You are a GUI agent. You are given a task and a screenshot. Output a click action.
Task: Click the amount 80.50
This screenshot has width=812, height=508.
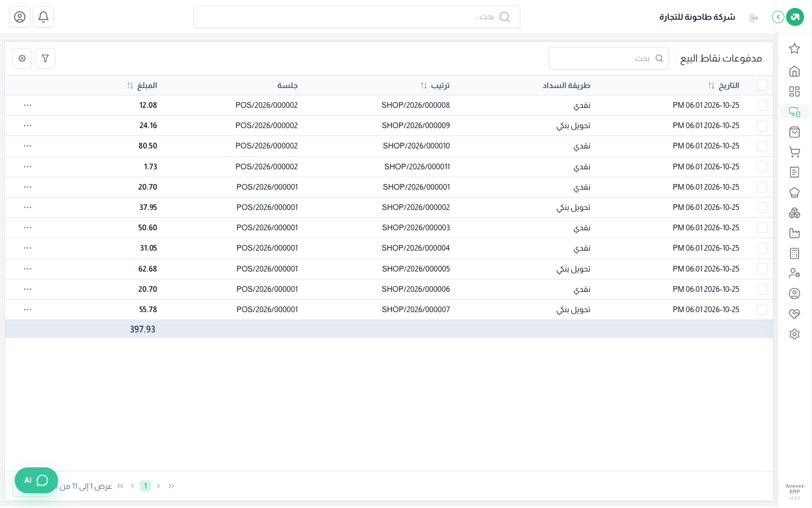[x=148, y=146]
